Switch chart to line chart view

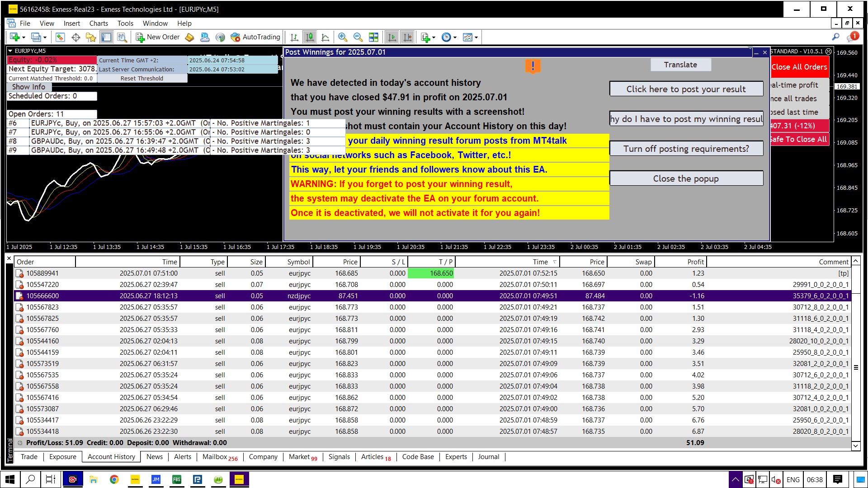tap(325, 37)
